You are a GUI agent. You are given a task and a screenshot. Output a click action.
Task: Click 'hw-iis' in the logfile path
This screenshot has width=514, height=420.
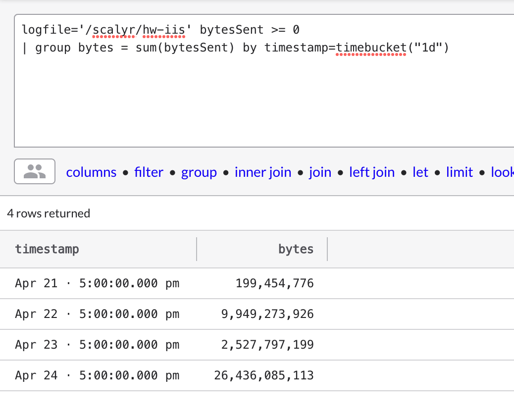[x=164, y=30]
